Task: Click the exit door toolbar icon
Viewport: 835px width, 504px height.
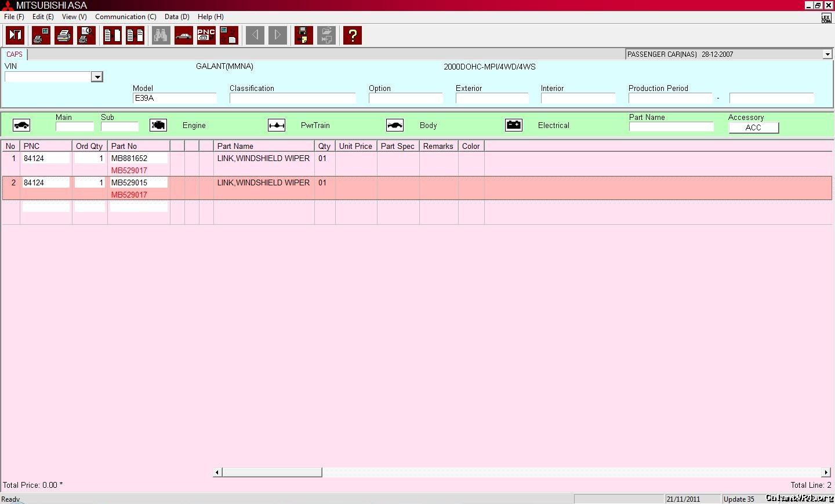Action: click(15, 35)
